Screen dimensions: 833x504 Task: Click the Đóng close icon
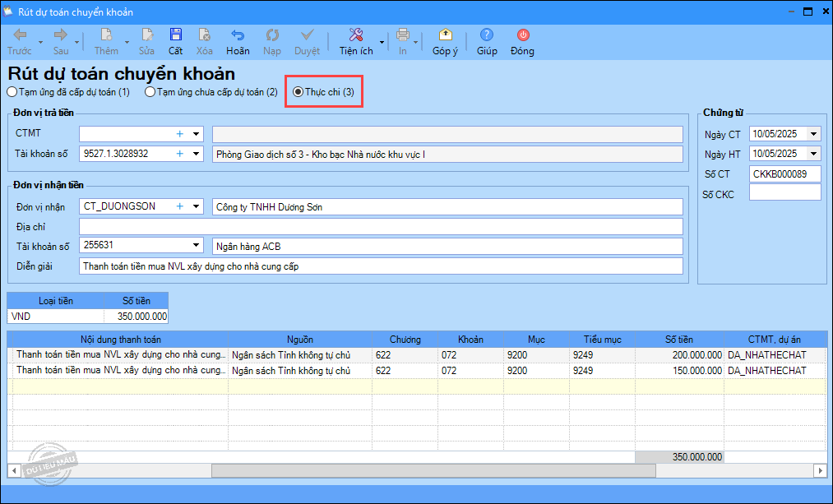[x=522, y=35]
